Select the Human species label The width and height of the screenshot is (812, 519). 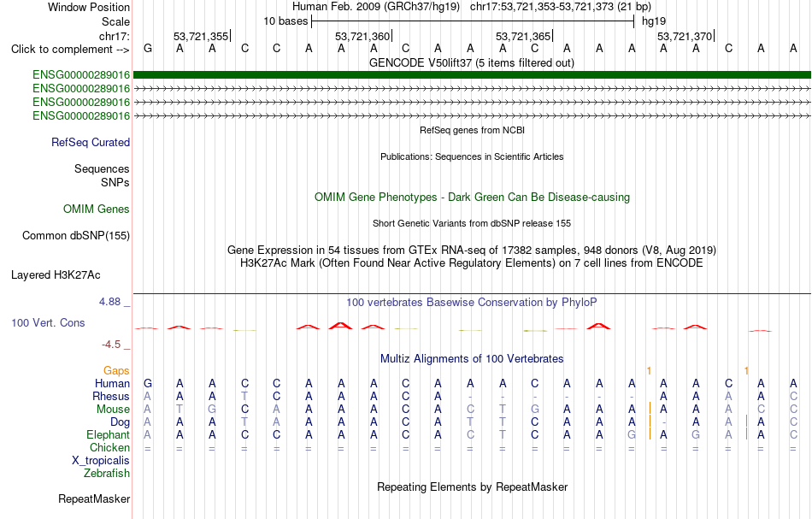point(112,383)
